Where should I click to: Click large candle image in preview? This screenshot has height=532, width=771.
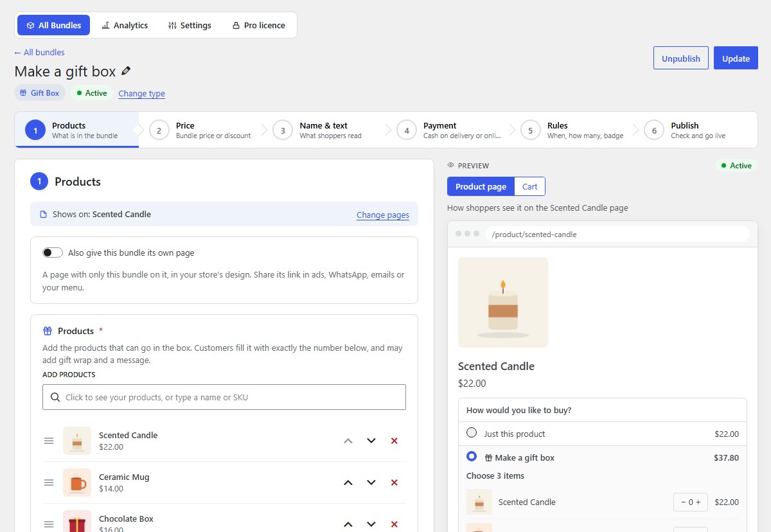(x=503, y=303)
